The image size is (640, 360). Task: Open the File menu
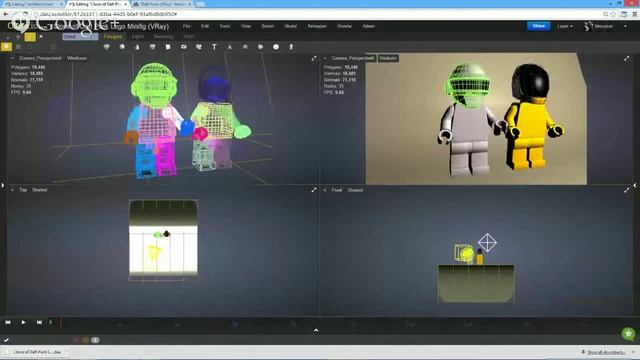coord(187,26)
